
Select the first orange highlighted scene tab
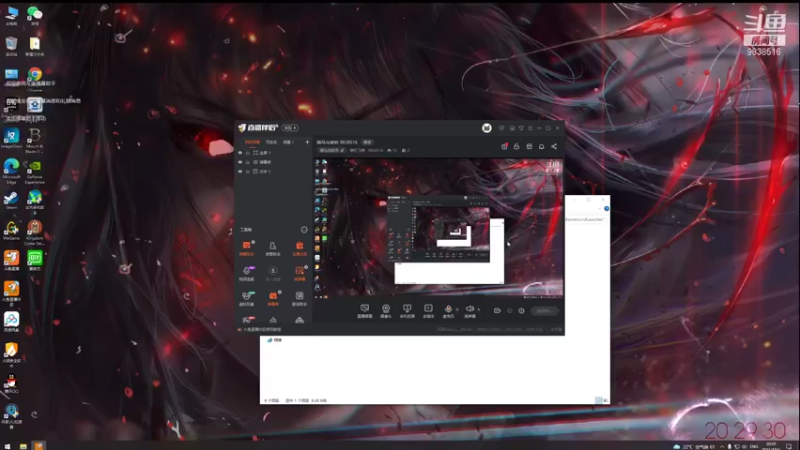click(x=253, y=142)
